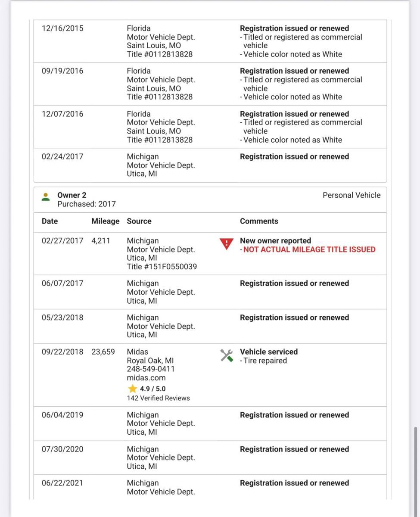Viewport: 420px width, 517px height.
Task: Open the 142 Verified Reviews link
Action: point(158,398)
